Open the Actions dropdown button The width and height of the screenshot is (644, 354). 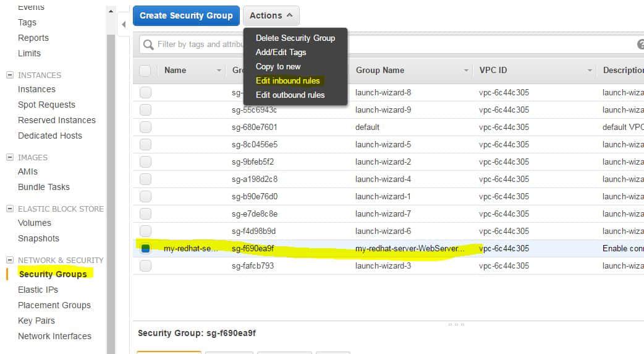coord(271,15)
